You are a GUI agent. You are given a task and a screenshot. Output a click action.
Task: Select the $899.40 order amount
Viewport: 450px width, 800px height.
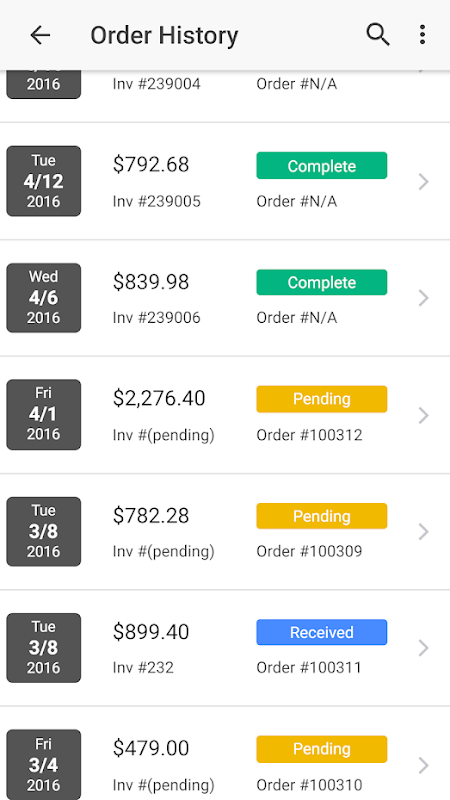pyautogui.click(x=151, y=632)
